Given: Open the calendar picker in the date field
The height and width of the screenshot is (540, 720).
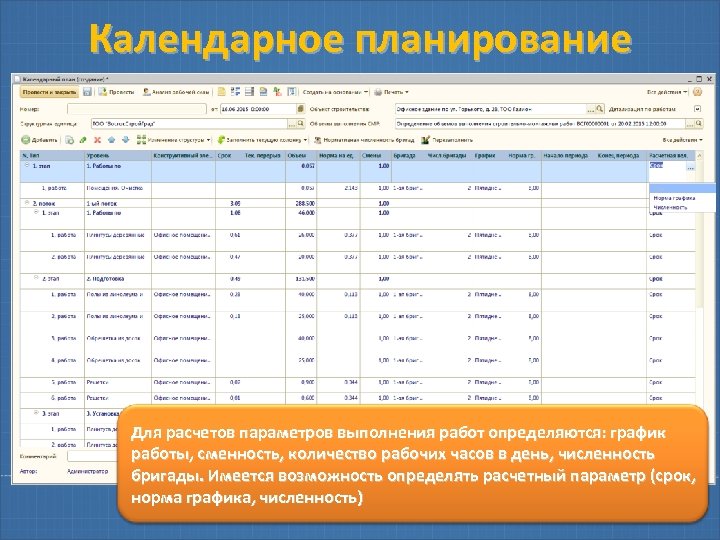Looking at the screenshot, I should click(x=300, y=109).
